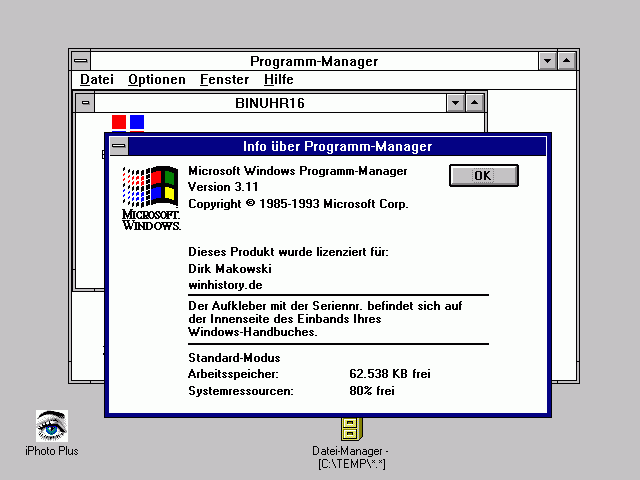Maximize the BINUHR16 group window
The image size is (640, 480).
tap(474, 103)
